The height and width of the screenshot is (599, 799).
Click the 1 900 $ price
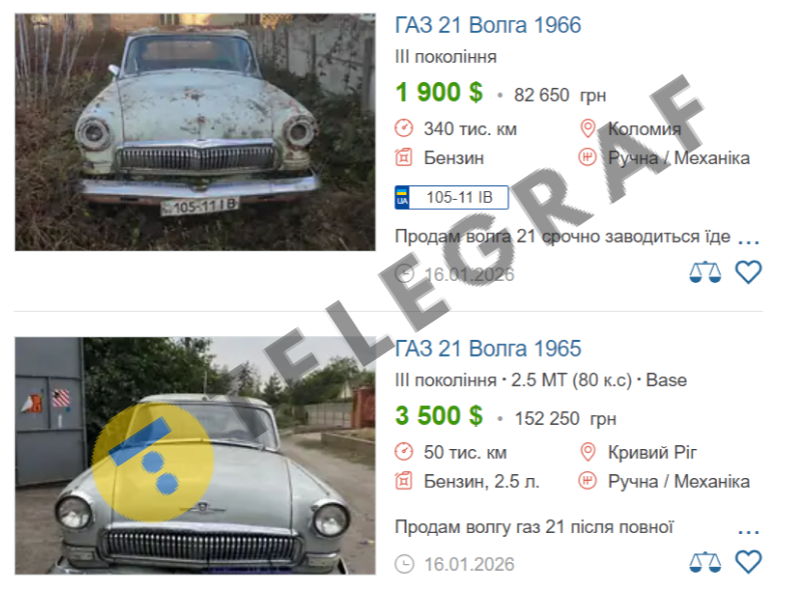[439, 92]
